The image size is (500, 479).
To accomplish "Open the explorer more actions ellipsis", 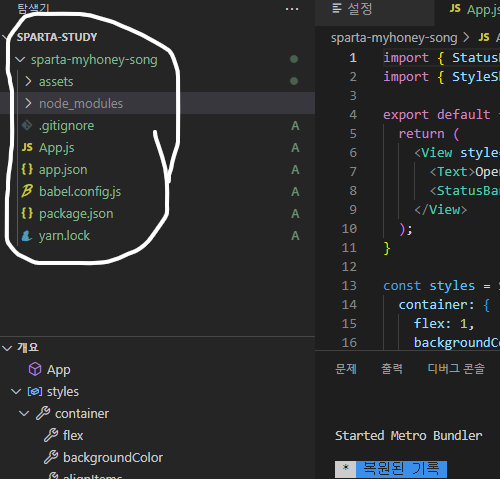I will click(x=292, y=9).
